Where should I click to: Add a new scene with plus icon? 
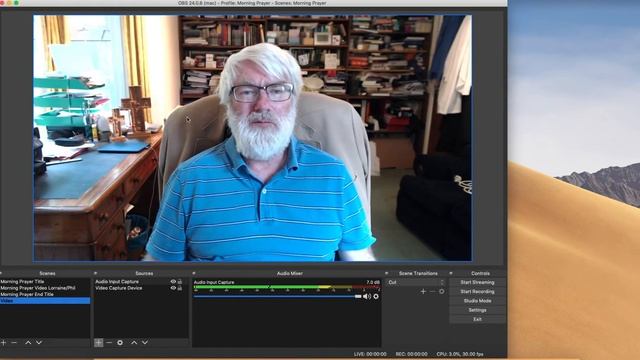(3, 343)
